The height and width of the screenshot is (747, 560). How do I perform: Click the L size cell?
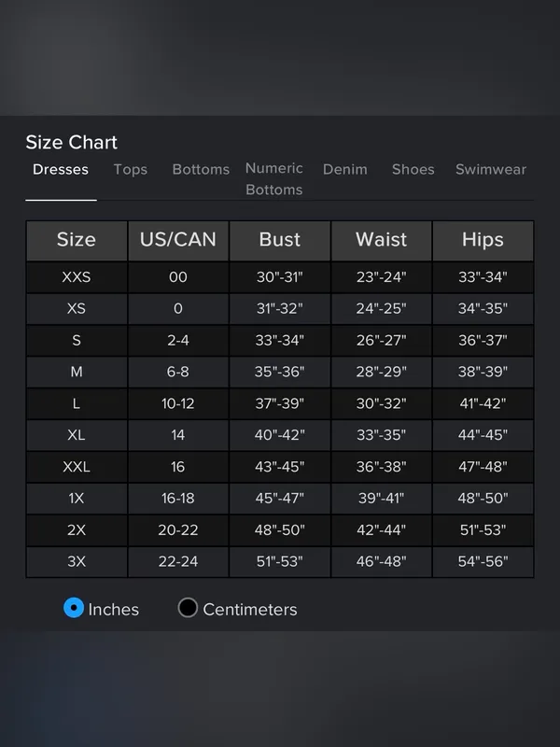77,404
